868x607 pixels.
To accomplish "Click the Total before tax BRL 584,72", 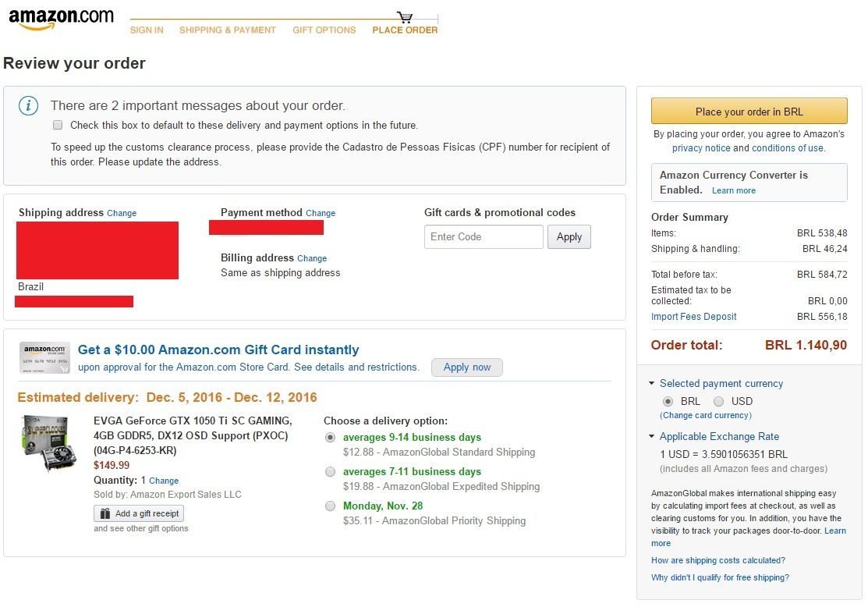I will click(822, 274).
